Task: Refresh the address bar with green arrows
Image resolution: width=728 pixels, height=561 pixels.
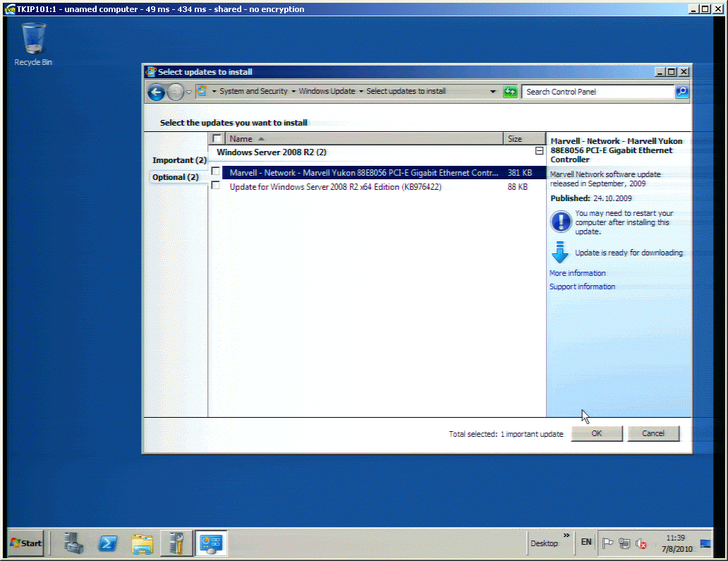Action: (x=510, y=92)
